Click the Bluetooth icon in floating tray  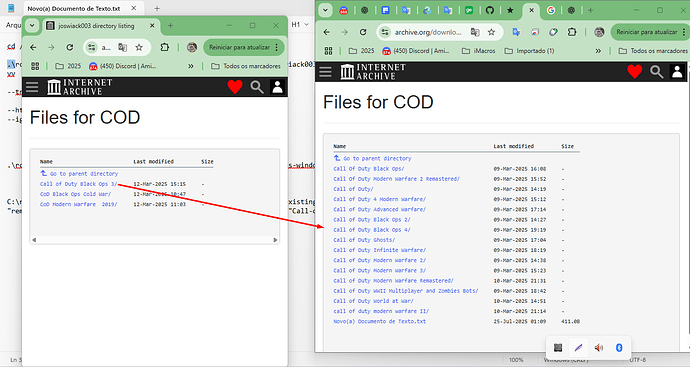click(619, 348)
